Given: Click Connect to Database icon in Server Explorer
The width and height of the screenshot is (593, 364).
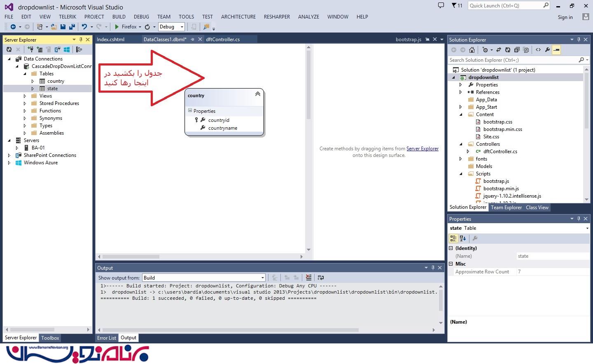Looking at the screenshot, I should pyautogui.click(x=30, y=49).
